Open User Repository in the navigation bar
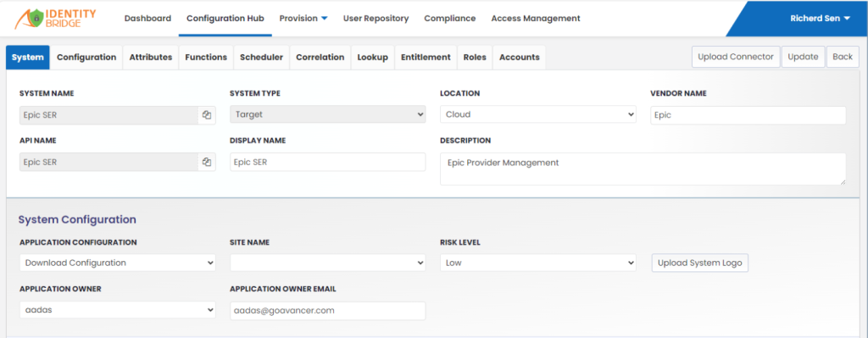Viewport: 868px width, 338px height. [376, 19]
